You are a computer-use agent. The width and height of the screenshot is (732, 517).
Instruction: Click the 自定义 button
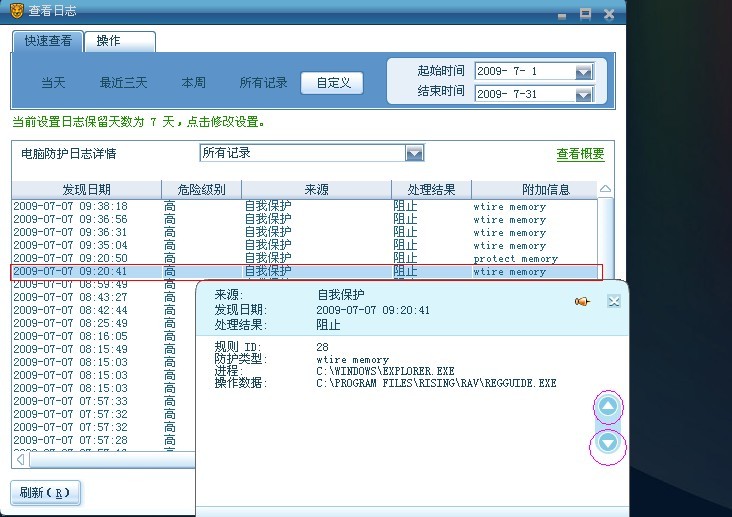pos(332,83)
